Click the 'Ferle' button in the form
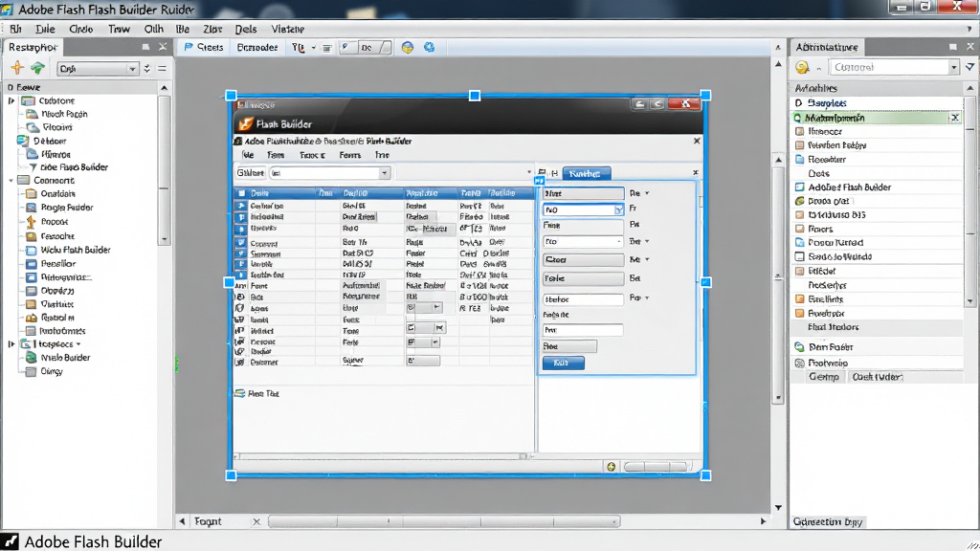The height and width of the screenshot is (551, 980). coord(583,278)
